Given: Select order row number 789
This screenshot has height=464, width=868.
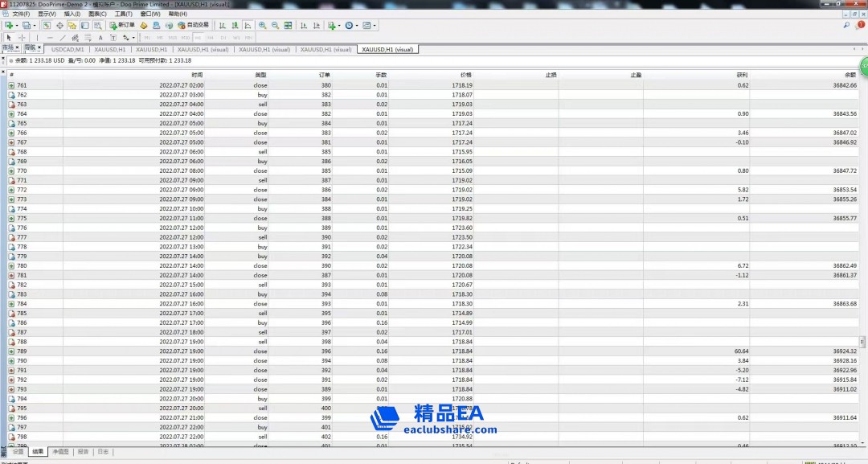Looking at the screenshot, I should coord(22,351).
